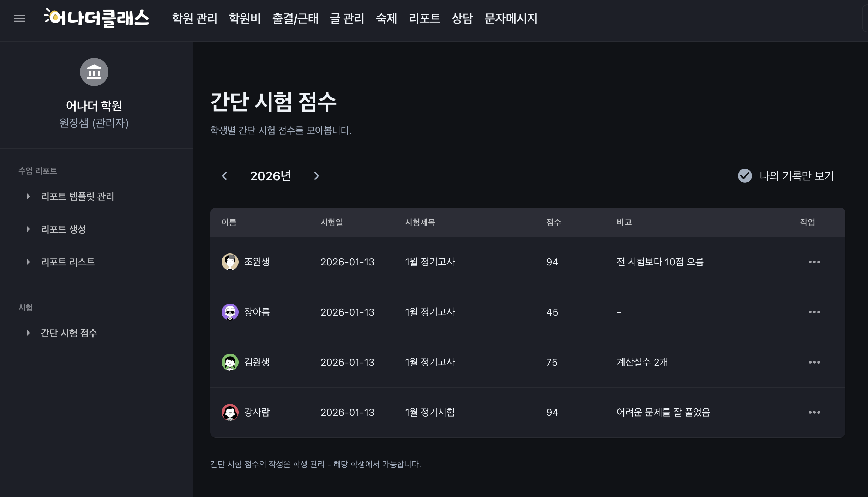Expand 리포트 리스트 in the sidebar
This screenshot has width=868, height=497.
click(x=68, y=262)
